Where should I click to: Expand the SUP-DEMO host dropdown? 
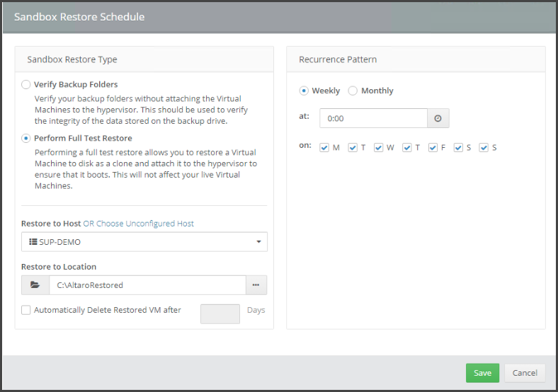tap(144, 242)
